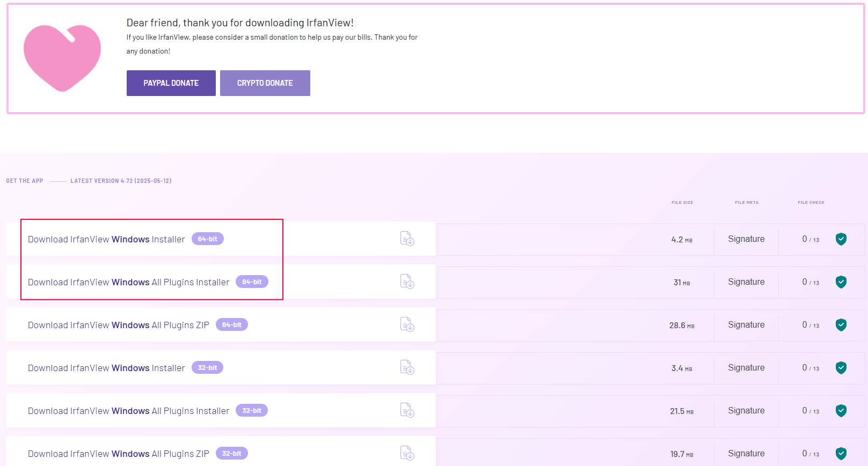Image resolution: width=868 pixels, height=466 pixels.
Task: Click download file icon for All Plugins Installer 64-bit
Action: tap(407, 282)
